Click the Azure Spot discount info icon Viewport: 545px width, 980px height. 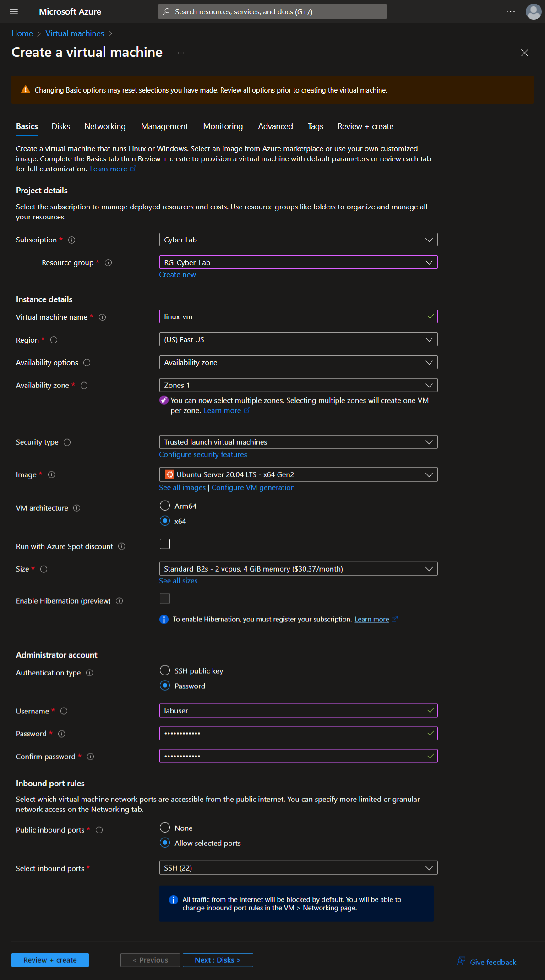(x=122, y=546)
